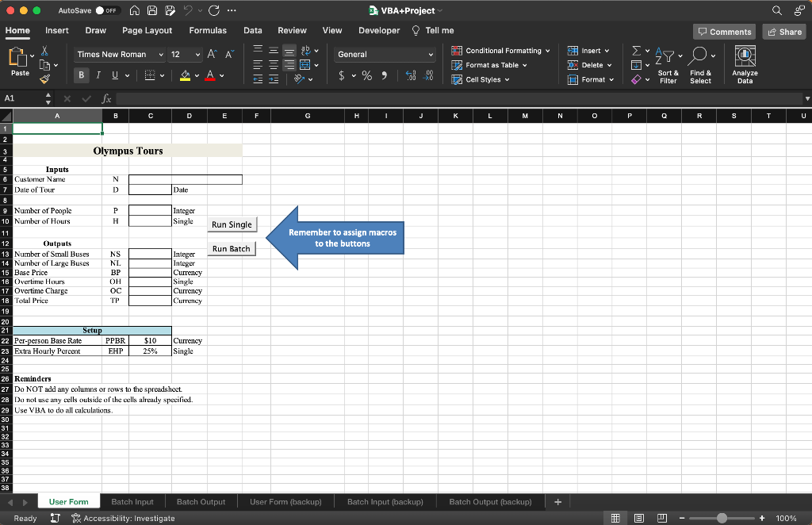Click the zoom slider in status bar

coord(721,518)
